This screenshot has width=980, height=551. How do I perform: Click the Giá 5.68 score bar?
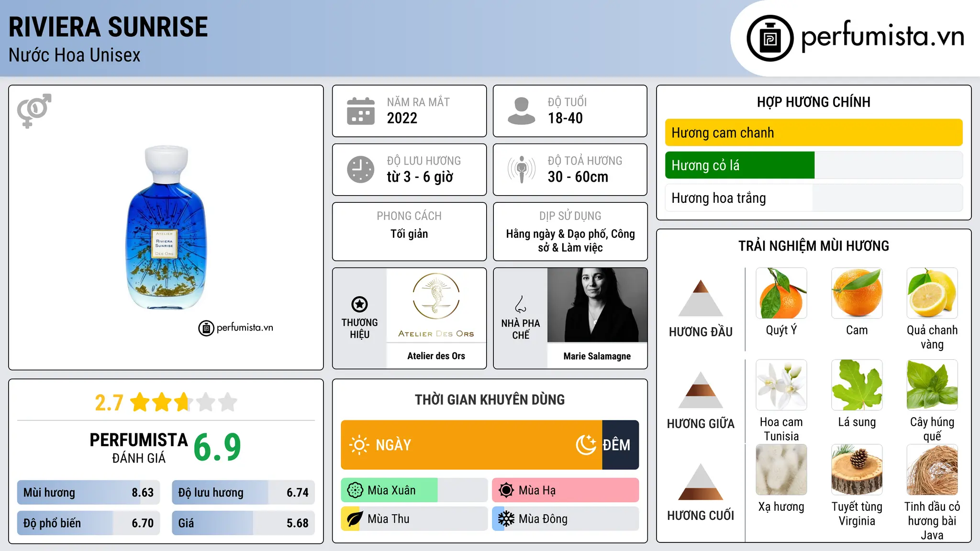tap(243, 523)
